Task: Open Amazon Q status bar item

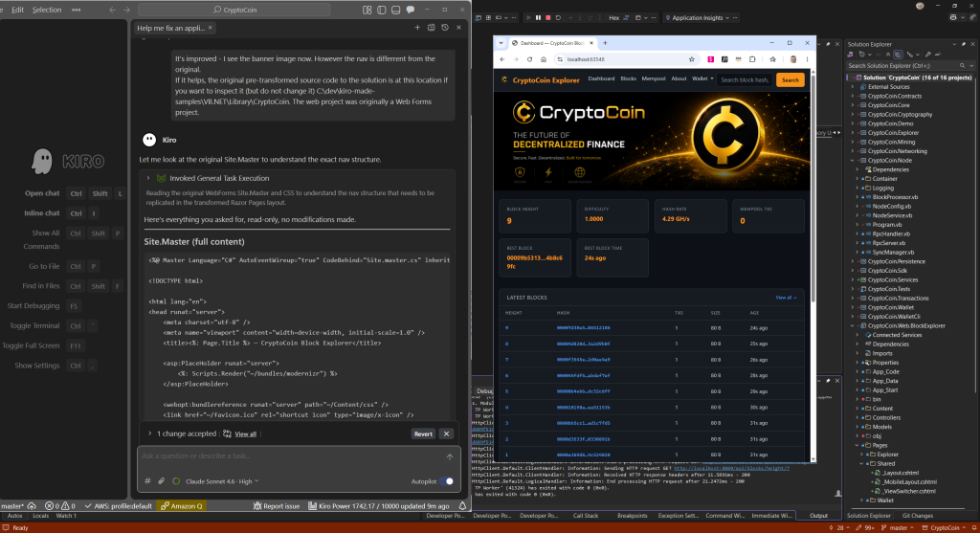Action: (181, 506)
